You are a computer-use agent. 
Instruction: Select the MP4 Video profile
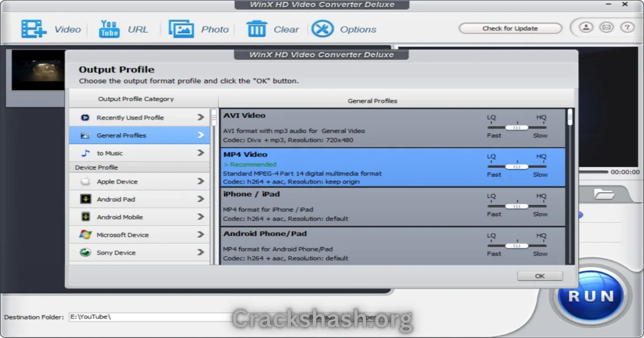(393, 167)
